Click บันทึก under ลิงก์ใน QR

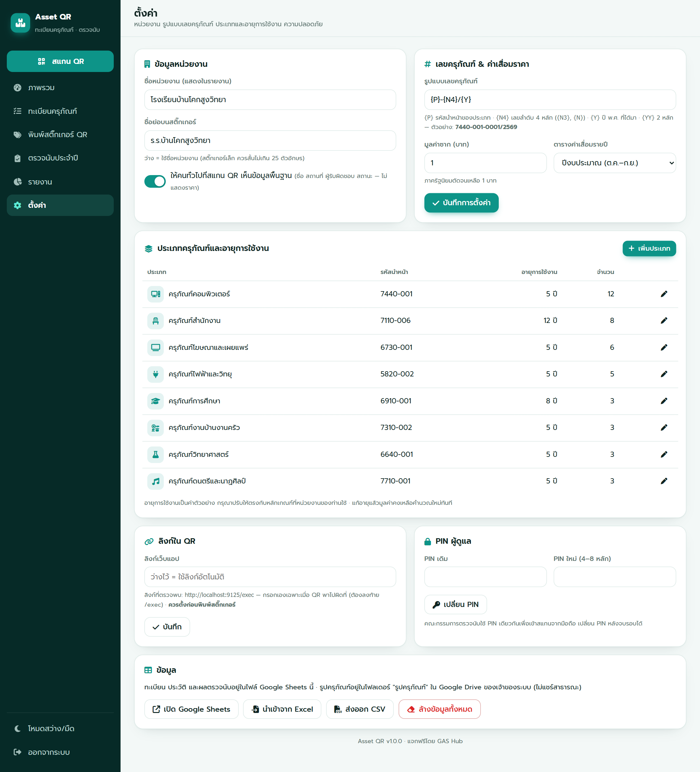click(x=167, y=627)
